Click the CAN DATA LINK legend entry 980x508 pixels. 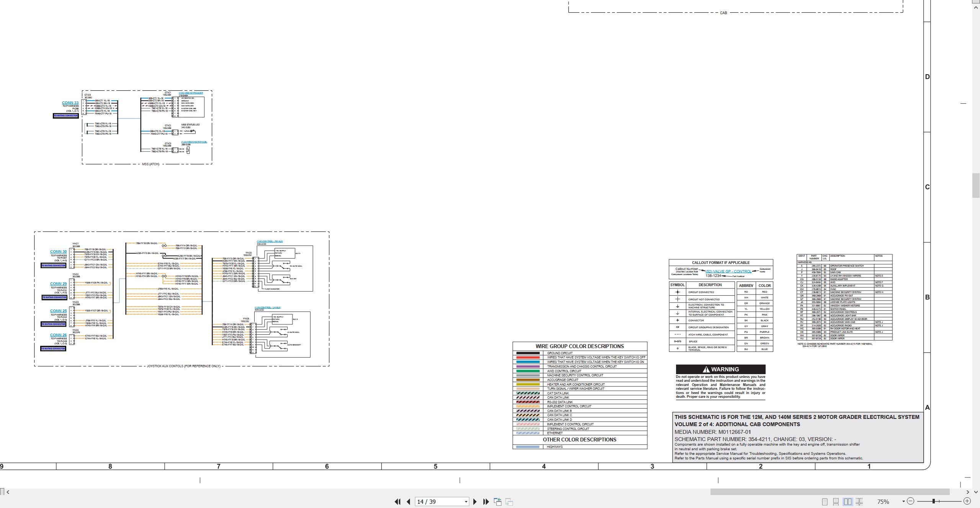[x=580, y=397]
